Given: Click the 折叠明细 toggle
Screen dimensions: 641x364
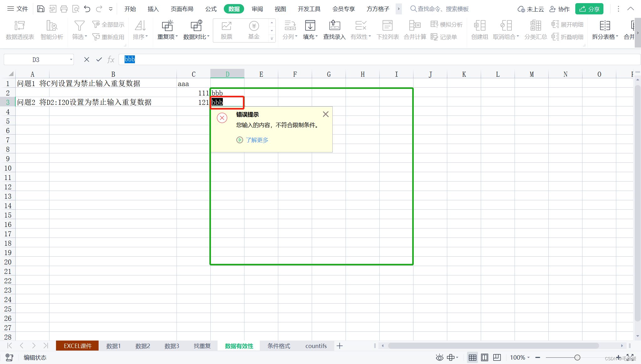Looking at the screenshot, I should pyautogui.click(x=567, y=37).
